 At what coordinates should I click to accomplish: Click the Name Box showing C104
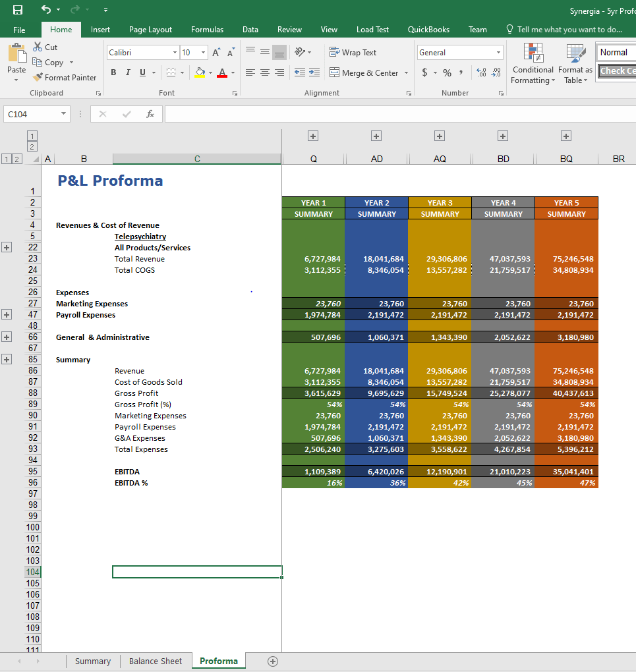coord(32,114)
